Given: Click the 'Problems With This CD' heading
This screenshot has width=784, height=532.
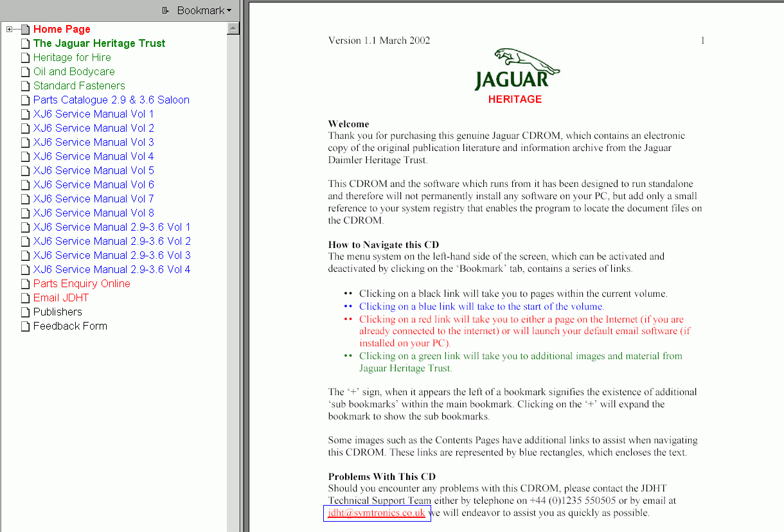Looking at the screenshot, I should [x=382, y=476].
